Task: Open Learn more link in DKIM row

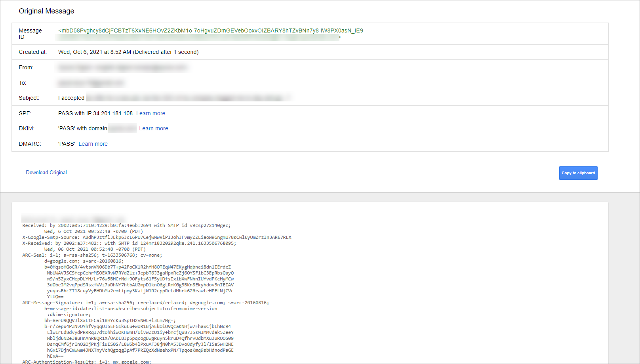Action: [x=153, y=128]
